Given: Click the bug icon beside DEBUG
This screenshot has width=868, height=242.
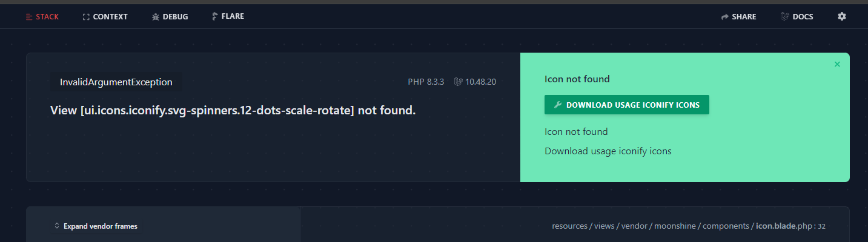Looking at the screenshot, I should (x=156, y=17).
